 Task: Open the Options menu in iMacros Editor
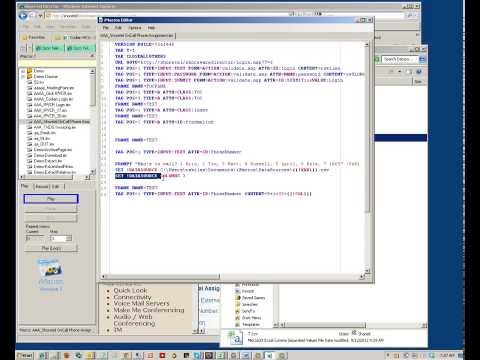(135, 28)
